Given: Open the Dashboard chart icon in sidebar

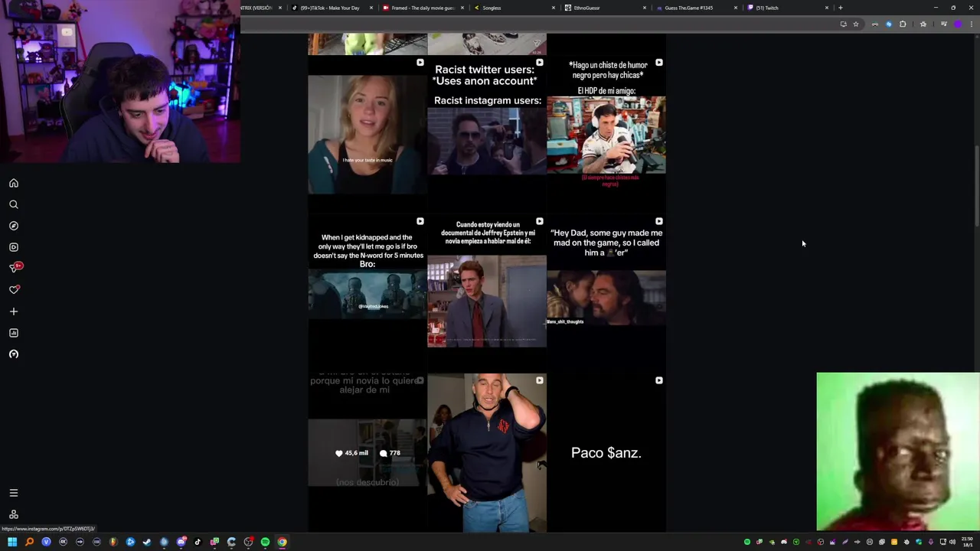Looking at the screenshot, I should coord(14,333).
